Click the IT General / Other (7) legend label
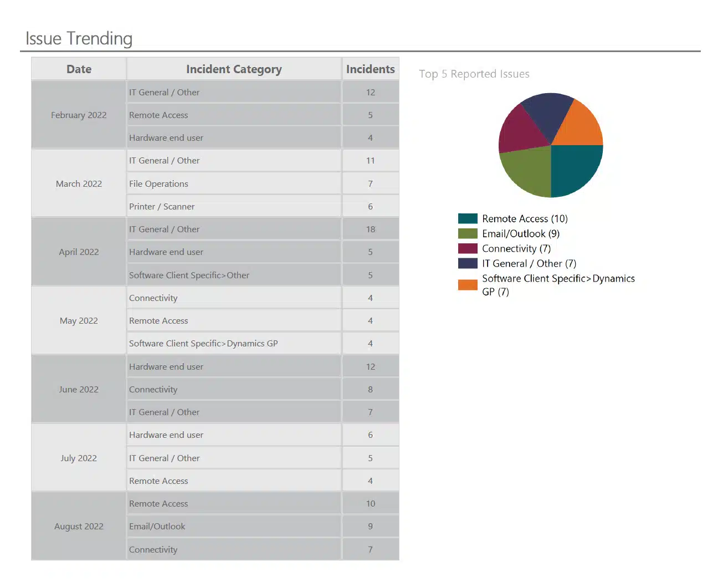Image resolution: width=728 pixels, height=582 pixels. [x=529, y=263]
